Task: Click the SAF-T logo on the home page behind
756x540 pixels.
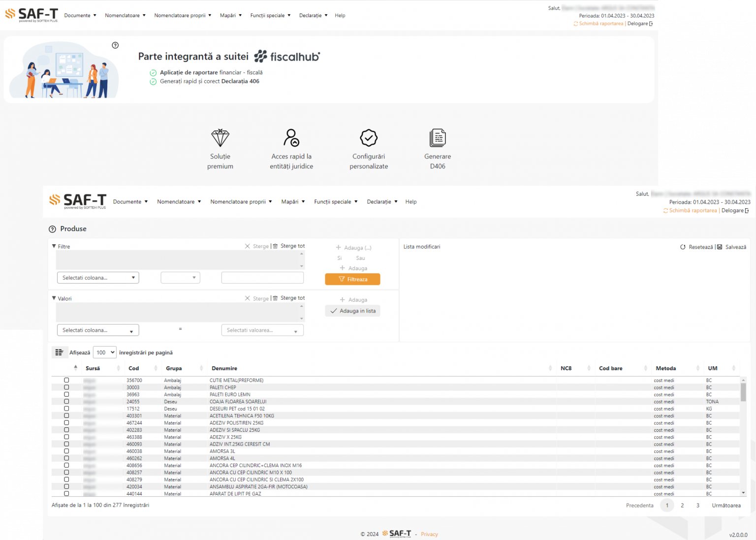Action: point(31,15)
